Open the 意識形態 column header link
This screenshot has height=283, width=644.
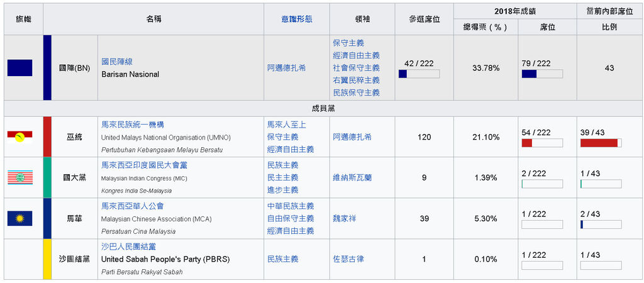(297, 19)
